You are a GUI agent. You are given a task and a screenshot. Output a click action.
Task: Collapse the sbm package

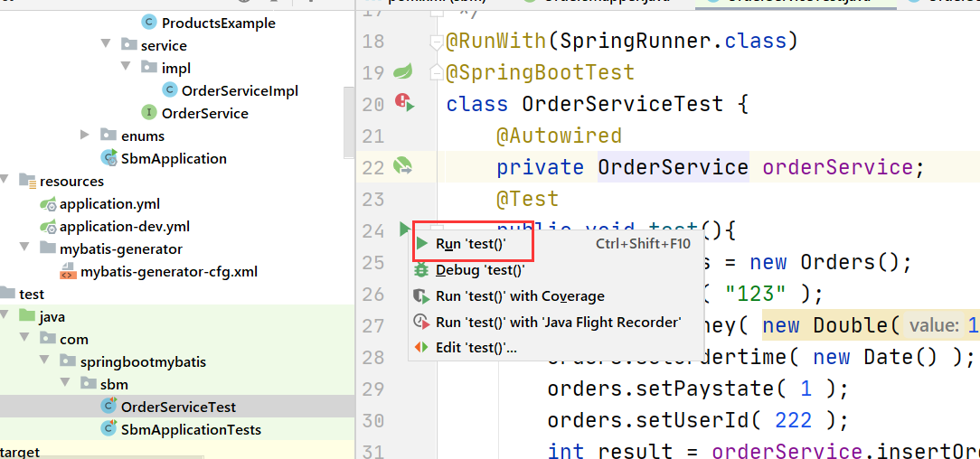click(65, 383)
